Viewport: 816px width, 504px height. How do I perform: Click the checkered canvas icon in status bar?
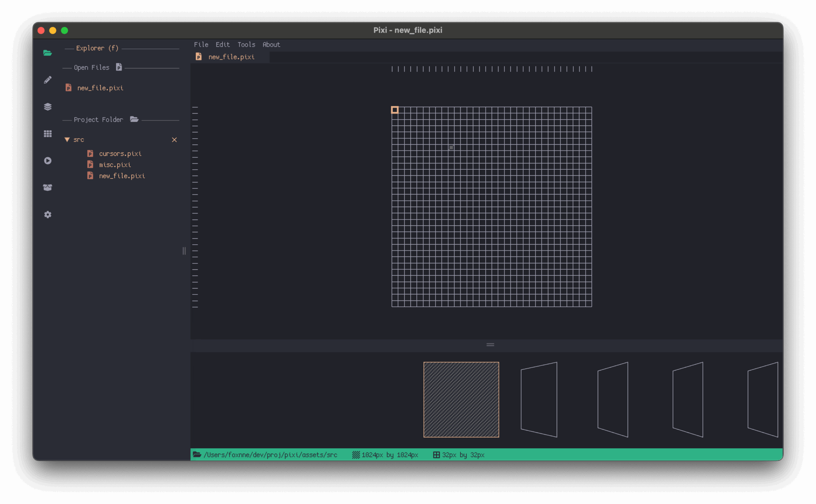tap(356, 455)
